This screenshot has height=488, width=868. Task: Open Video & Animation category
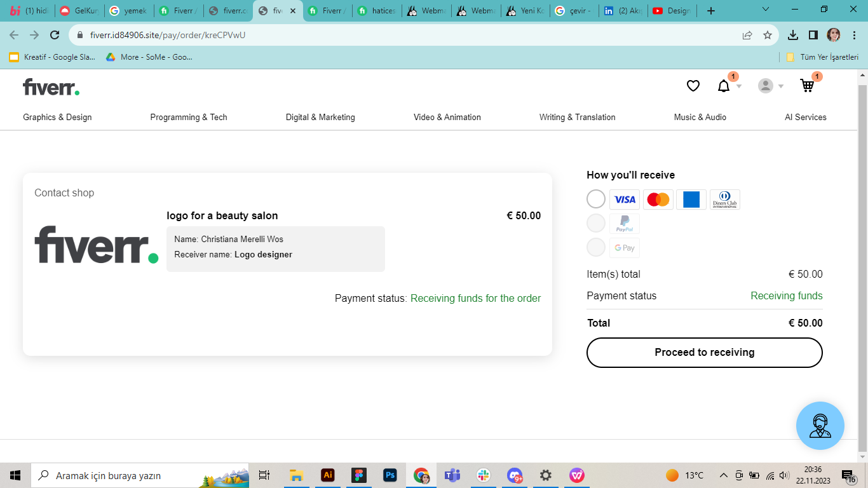coord(447,117)
